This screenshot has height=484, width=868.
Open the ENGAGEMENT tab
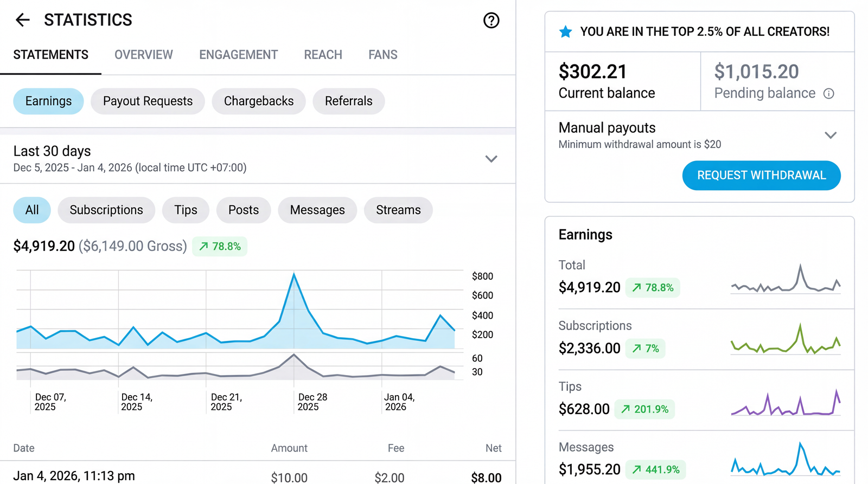click(238, 55)
